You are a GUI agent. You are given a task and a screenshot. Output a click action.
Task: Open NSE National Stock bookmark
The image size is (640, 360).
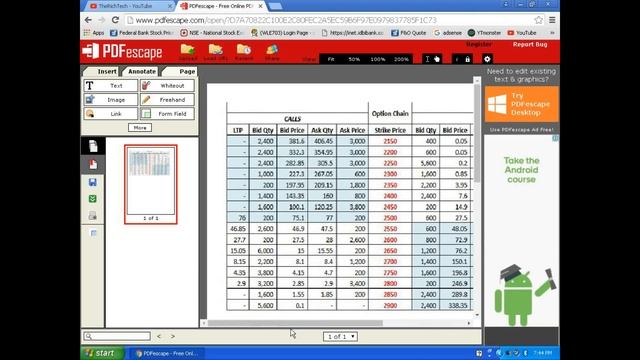212,33
